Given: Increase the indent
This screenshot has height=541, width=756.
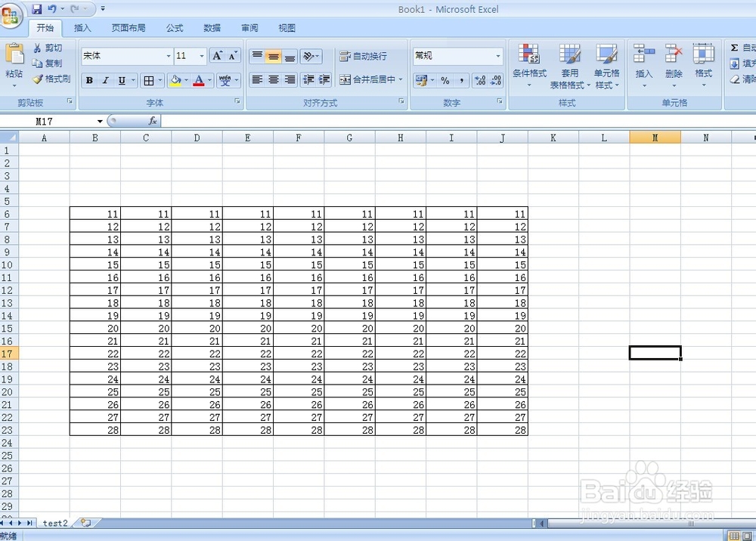Looking at the screenshot, I should (324, 79).
